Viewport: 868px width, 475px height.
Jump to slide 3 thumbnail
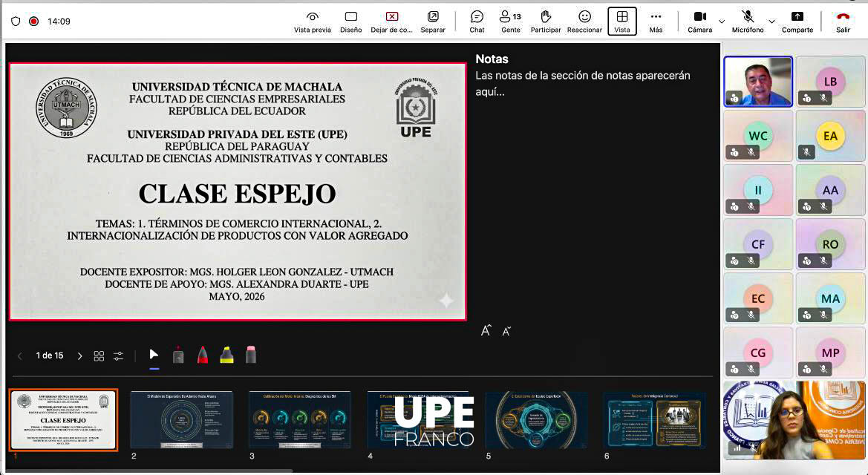300,420
